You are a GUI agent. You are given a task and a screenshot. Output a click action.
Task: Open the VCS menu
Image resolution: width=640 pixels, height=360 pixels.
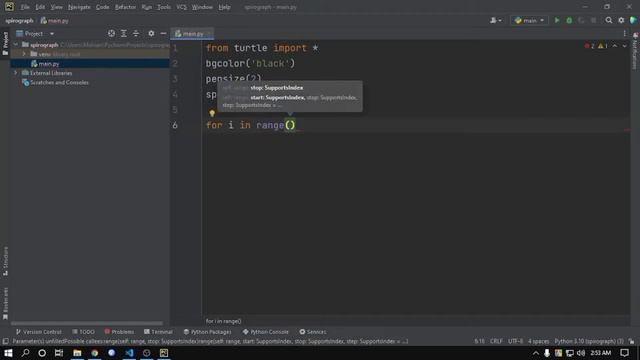(181, 7)
